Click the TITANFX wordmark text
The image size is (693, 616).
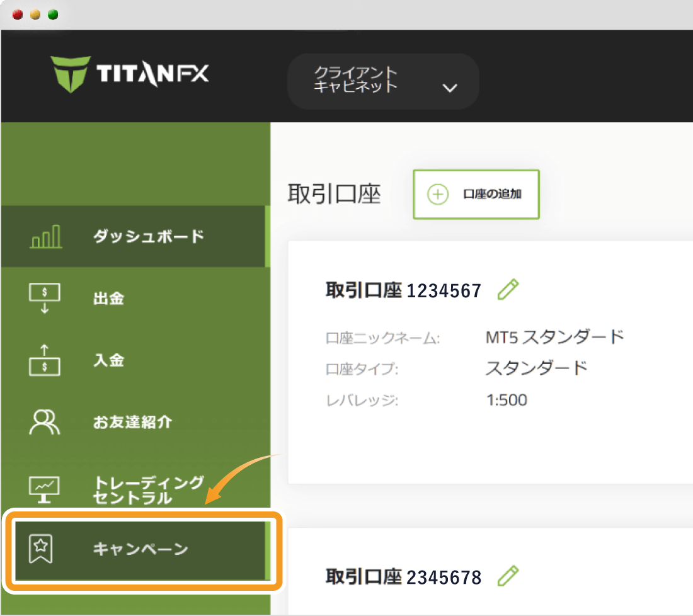click(153, 73)
